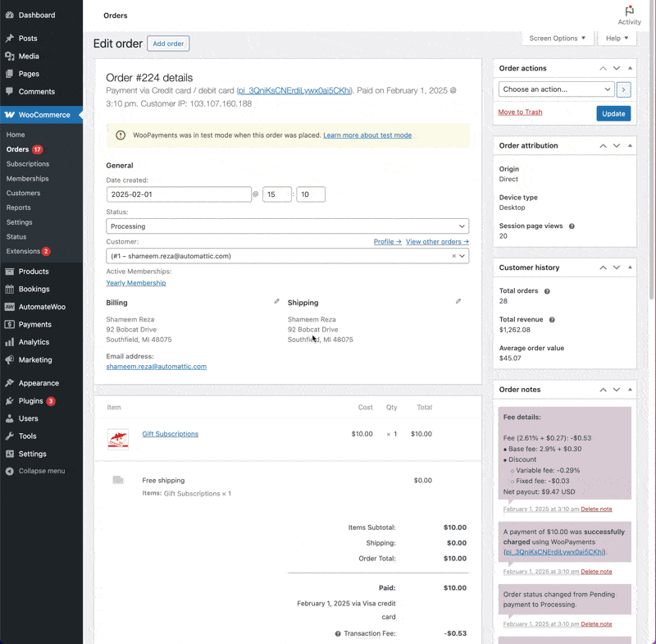This screenshot has width=656, height=644.
Task: Edit shipping address with pencil icon
Action: pos(458,301)
